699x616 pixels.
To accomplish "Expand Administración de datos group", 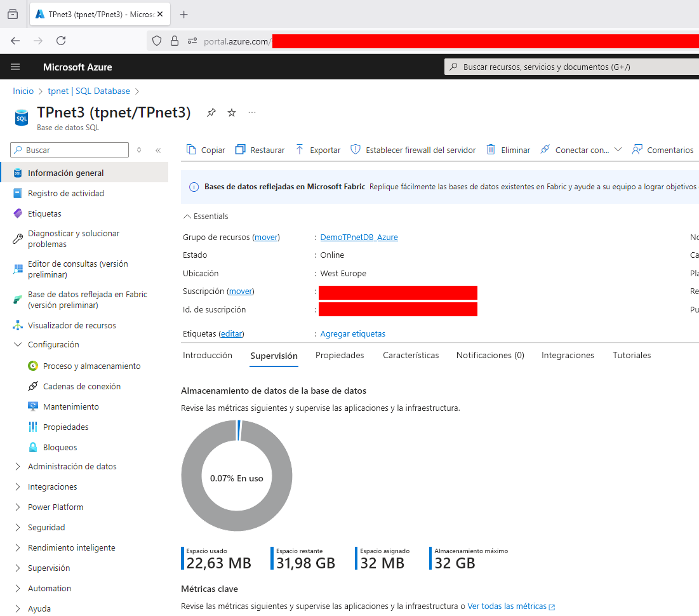I will (18, 466).
